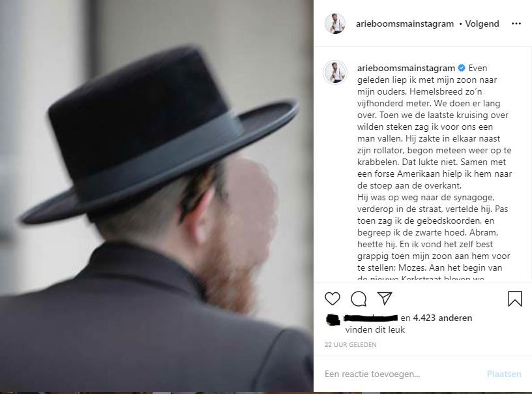This screenshot has width=532, height=394.
Task: Open arieboomsmainstagram username in the caption
Action: pyautogui.click(x=406, y=68)
